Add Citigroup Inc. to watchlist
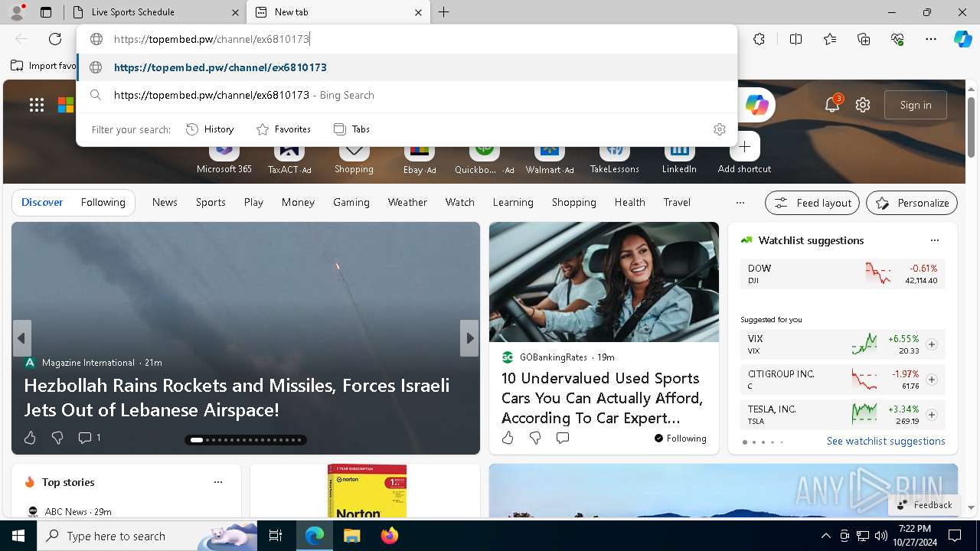 932,380
